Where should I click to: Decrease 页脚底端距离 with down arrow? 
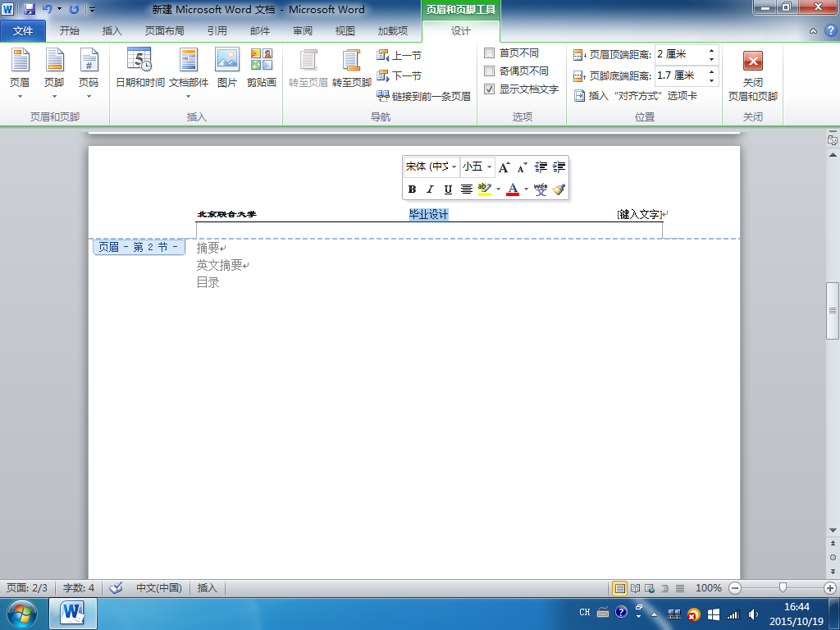[x=712, y=80]
